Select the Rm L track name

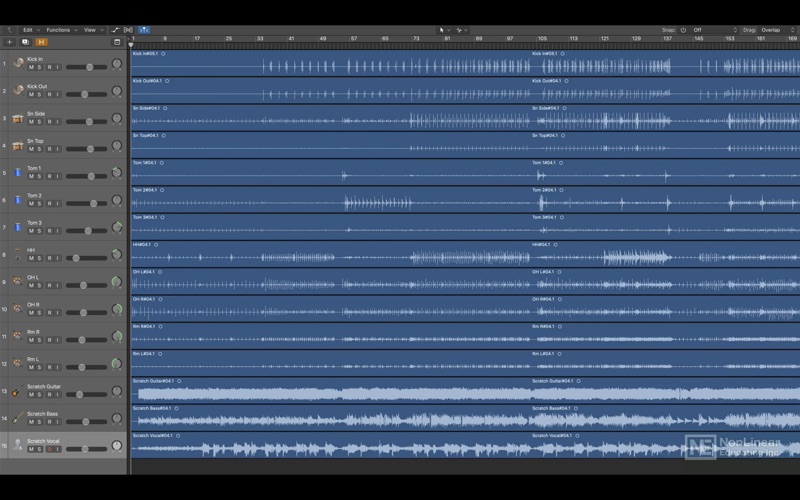(x=33, y=359)
